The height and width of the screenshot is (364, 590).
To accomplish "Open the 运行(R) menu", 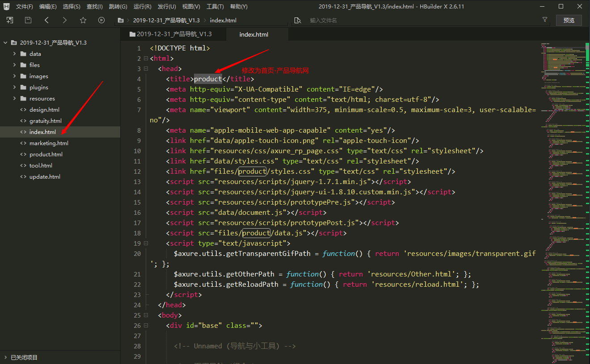I will click(x=142, y=7).
